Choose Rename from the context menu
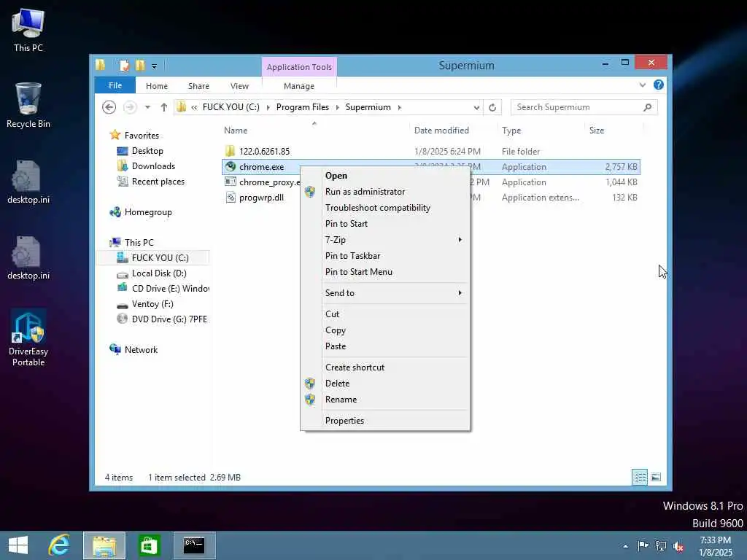The height and width of the screenshot is (560, 747). 341,400
